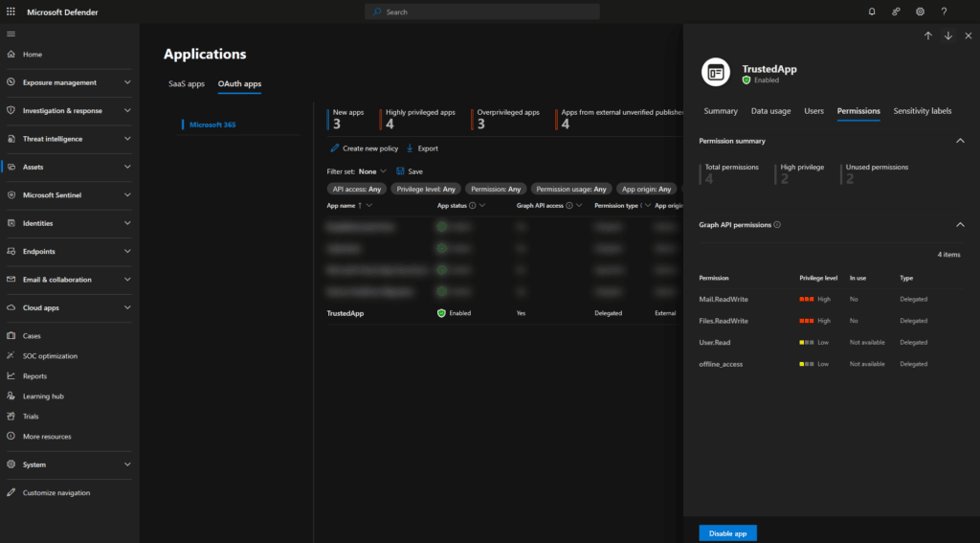Open More resources from sidebar
980x543 pixels.
39,436
